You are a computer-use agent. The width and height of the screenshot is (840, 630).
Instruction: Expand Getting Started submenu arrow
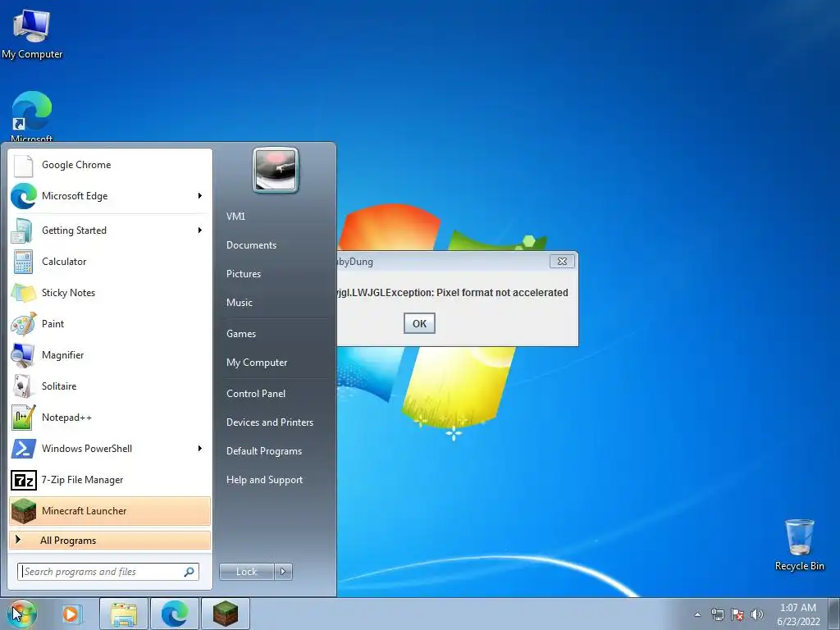coord(200,231)
